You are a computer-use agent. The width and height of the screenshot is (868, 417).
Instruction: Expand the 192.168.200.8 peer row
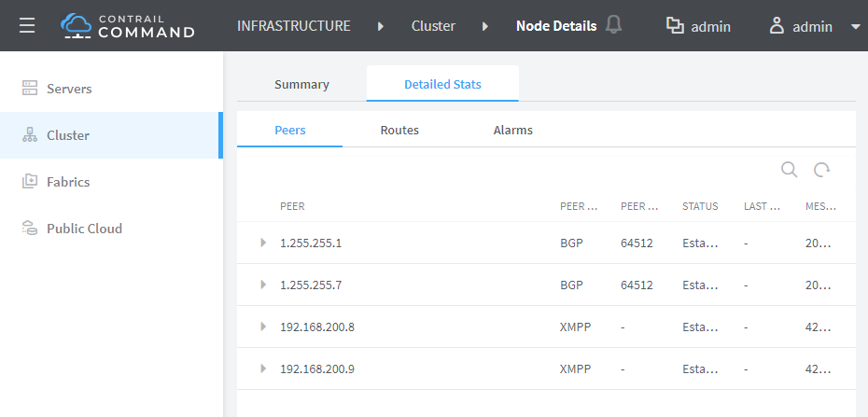click(x=263, y=327)
